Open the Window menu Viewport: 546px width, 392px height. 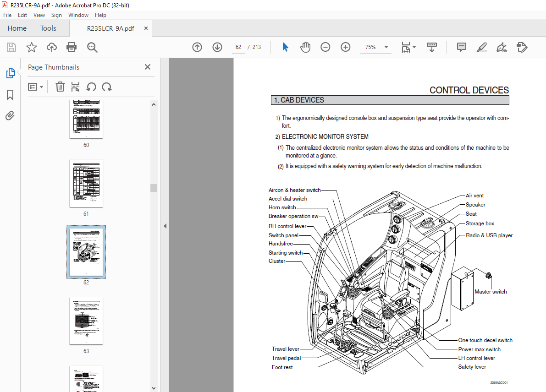[x=78, y=15]
